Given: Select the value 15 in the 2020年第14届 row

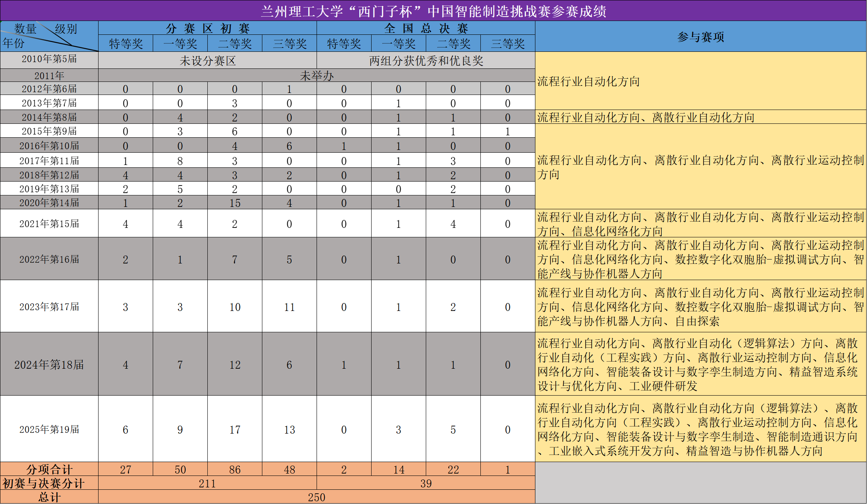Looking at the screenshot, I should 235,203.
